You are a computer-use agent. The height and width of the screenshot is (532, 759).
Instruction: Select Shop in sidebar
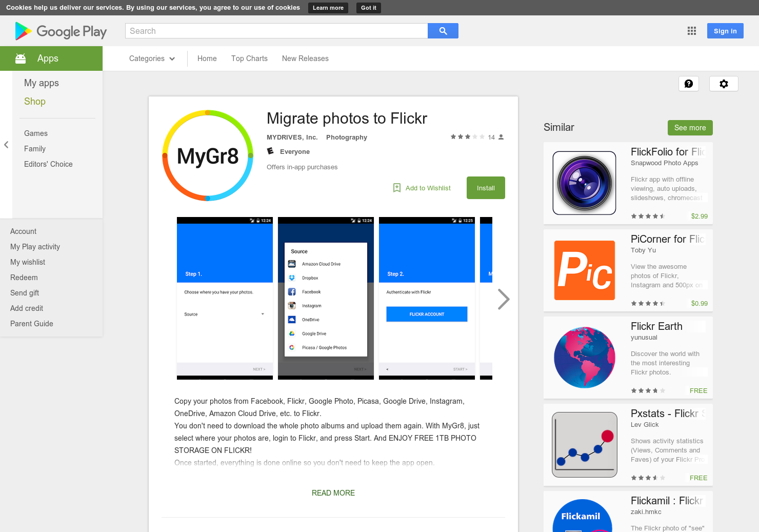[35, 102]
